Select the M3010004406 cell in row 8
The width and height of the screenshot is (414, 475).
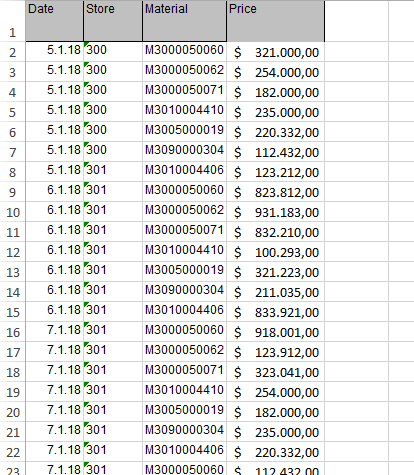tap(184, 172)
